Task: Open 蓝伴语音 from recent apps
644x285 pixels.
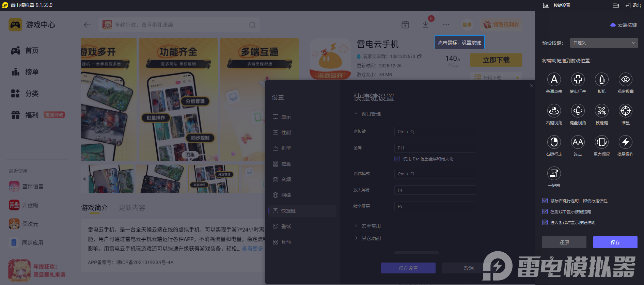Action: [x=26, y=187]
